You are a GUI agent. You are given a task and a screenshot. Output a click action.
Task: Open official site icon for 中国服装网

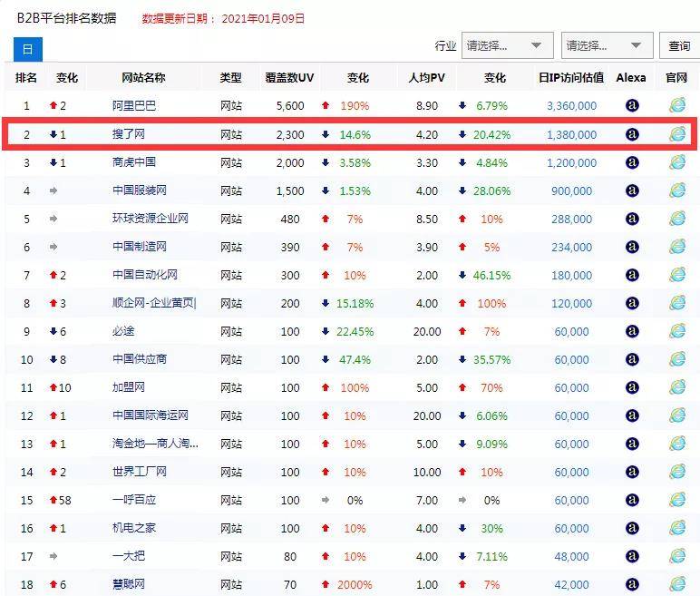pos(677,190)
